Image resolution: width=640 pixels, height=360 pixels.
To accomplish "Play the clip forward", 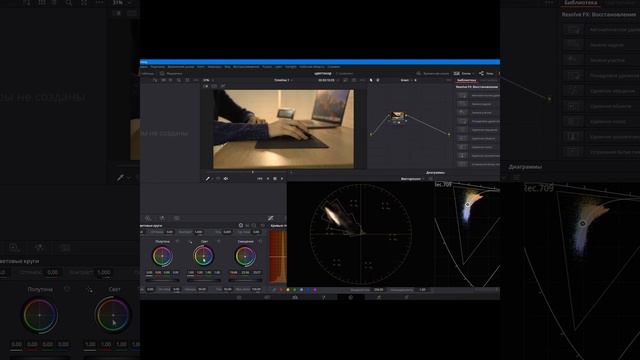I will [x=282, y=179].
